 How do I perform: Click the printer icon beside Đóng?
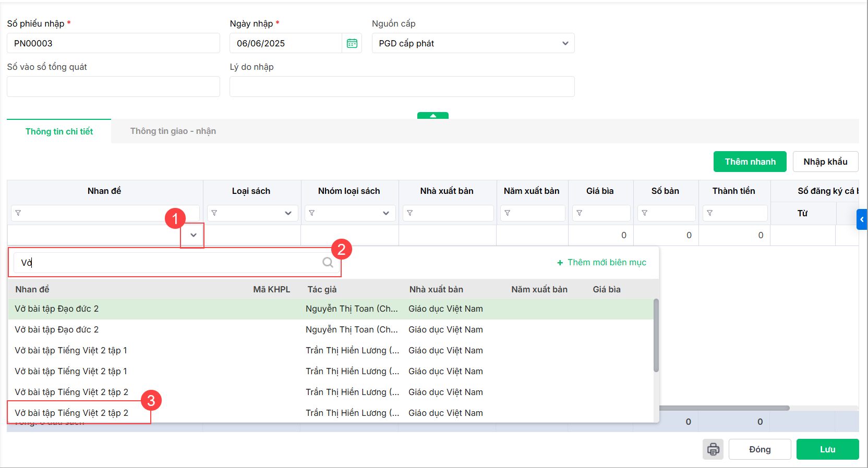coord(713,449)
